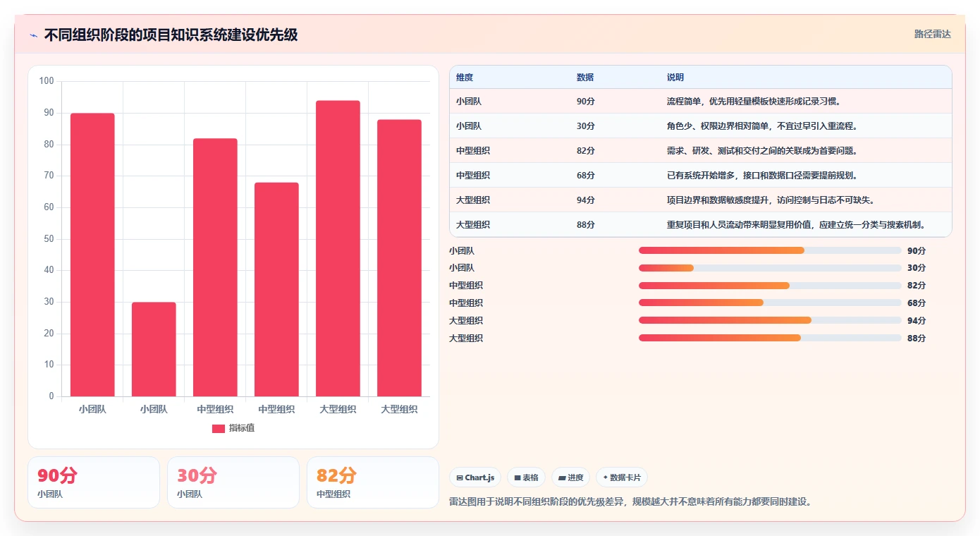The image size is (980, 536).
Task: Click the 100 label on the y-axis
Action: (x=47, y=81)
